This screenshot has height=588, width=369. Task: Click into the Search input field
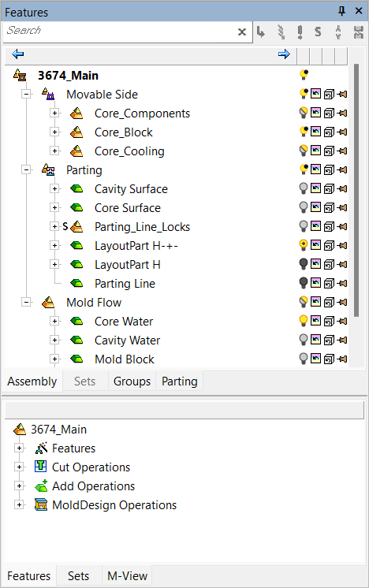pyautogui.click(x=120, y=32)
